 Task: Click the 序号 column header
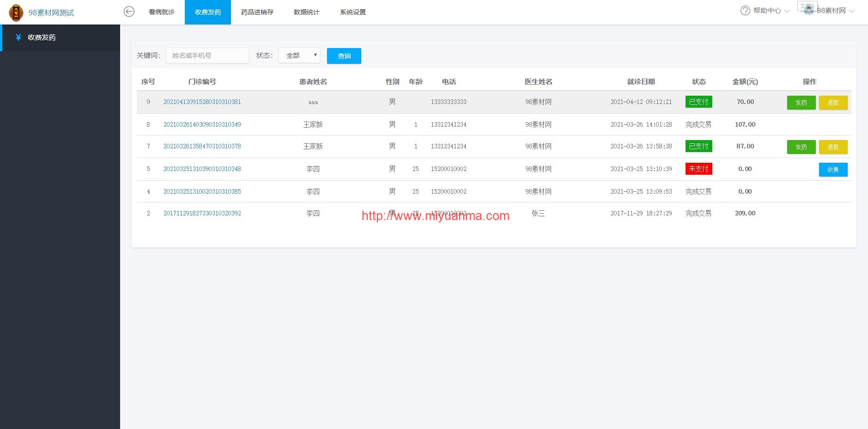click(148, 82)
